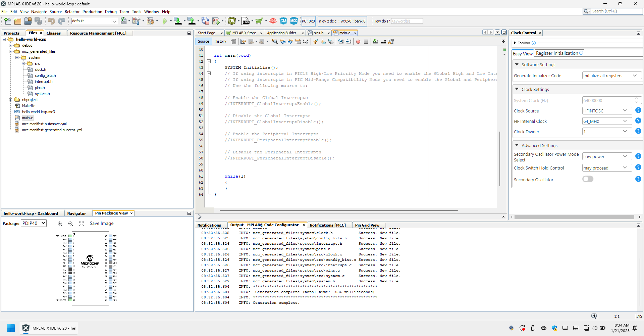Open the Package PDIP40 dropdown
Viewport: 644px width, 336px height.
point(34,223)
